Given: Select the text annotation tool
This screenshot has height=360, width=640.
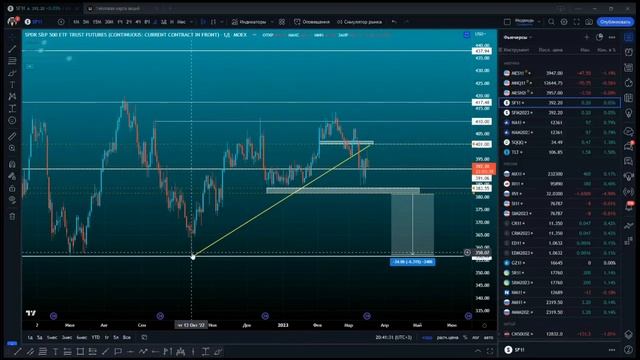Looking at the screenshot, I should point(12,85).
